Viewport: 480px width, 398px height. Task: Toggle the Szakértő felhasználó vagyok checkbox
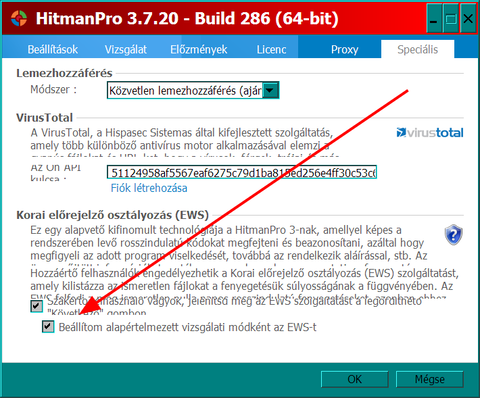tap(37, 306)
